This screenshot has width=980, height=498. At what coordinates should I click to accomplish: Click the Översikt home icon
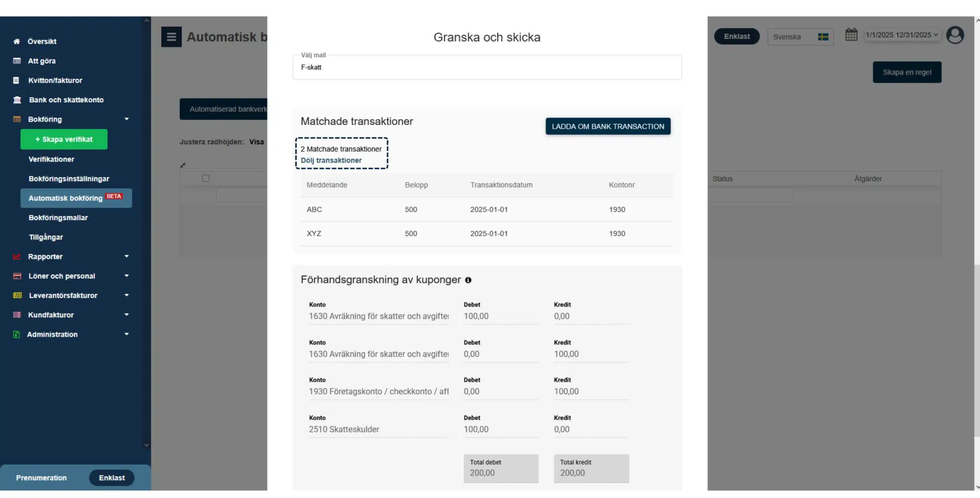point(16,41)
